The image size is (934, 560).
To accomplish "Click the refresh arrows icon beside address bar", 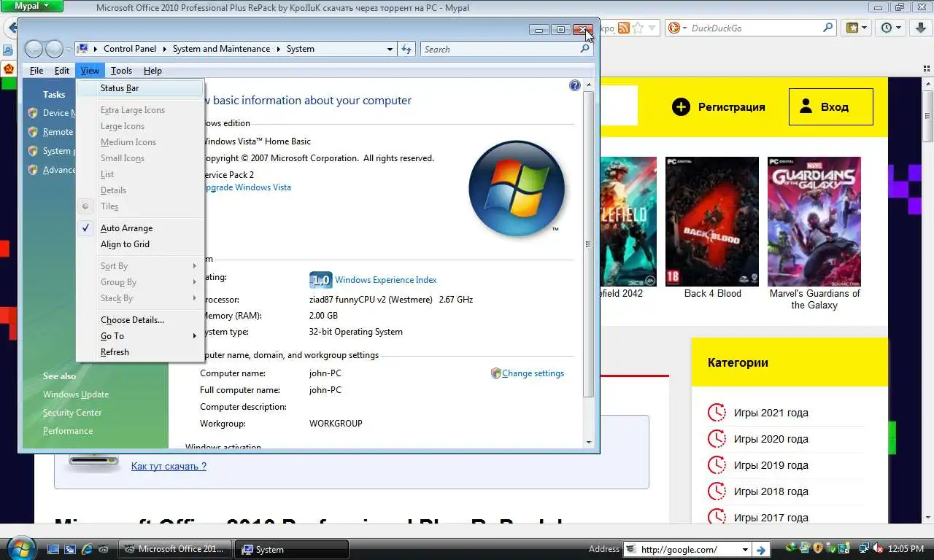I will (x=407, y=49).
